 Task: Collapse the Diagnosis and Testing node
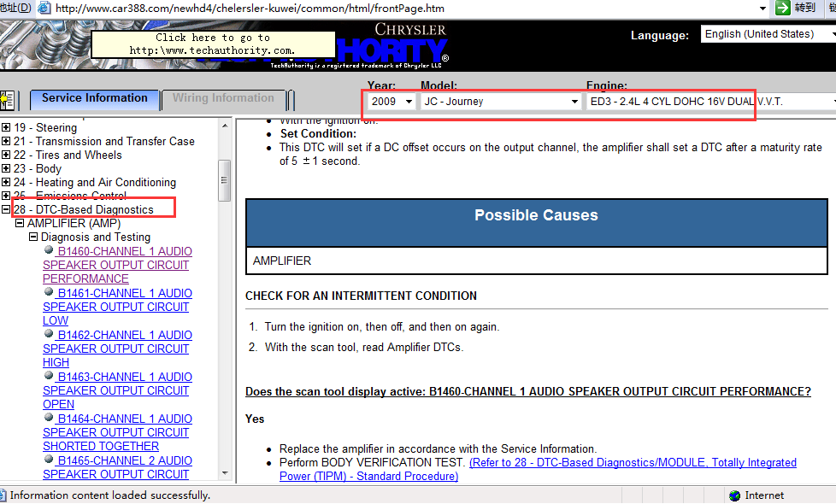(x=33, y=237)
